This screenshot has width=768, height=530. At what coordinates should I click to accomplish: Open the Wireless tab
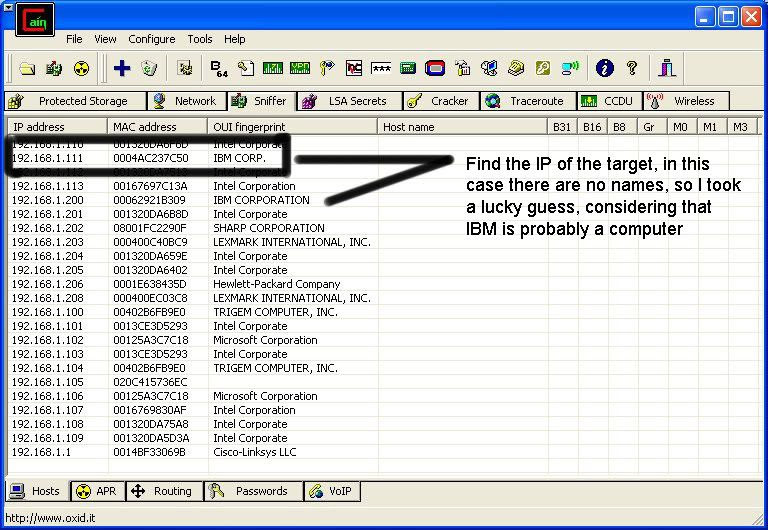tap(686, 101)
